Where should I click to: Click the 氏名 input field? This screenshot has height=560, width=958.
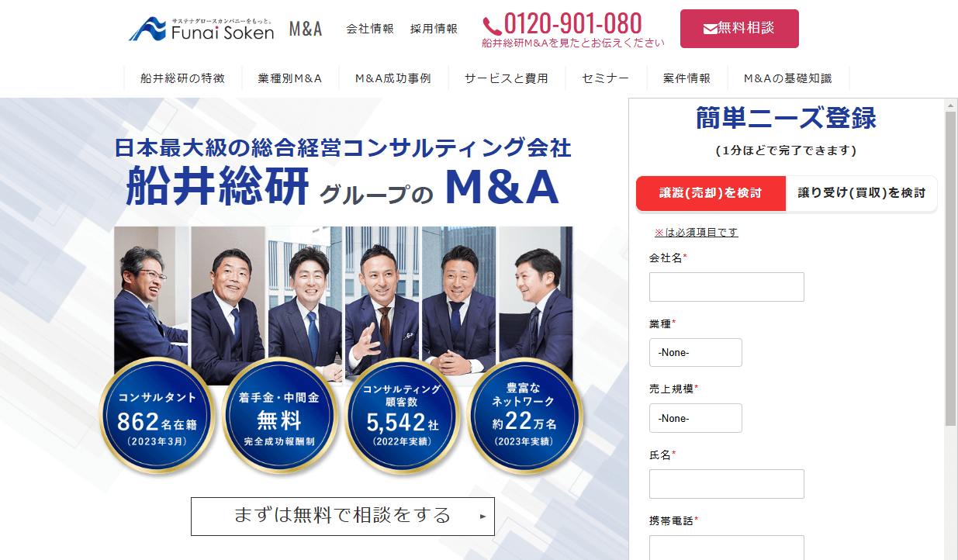(x=727, y=484)
